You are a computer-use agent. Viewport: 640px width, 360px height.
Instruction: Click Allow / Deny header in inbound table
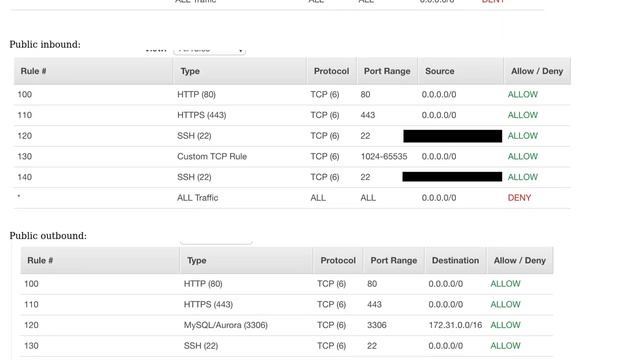[537, 71]
